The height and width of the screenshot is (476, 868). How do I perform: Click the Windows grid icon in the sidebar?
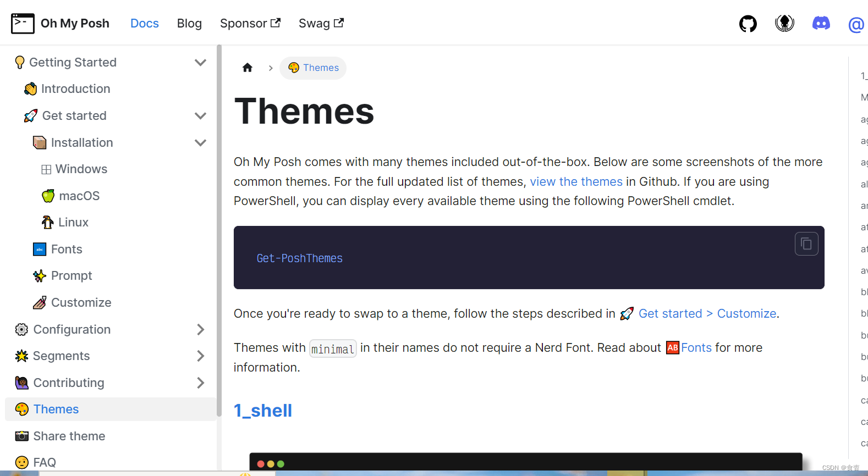point(46,169)
